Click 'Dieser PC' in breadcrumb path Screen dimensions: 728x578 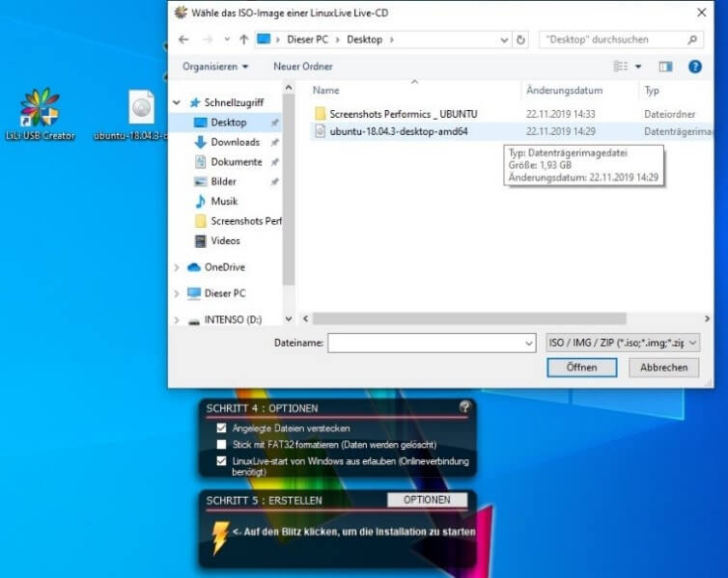pyautogui.click(x=307, y=40)
